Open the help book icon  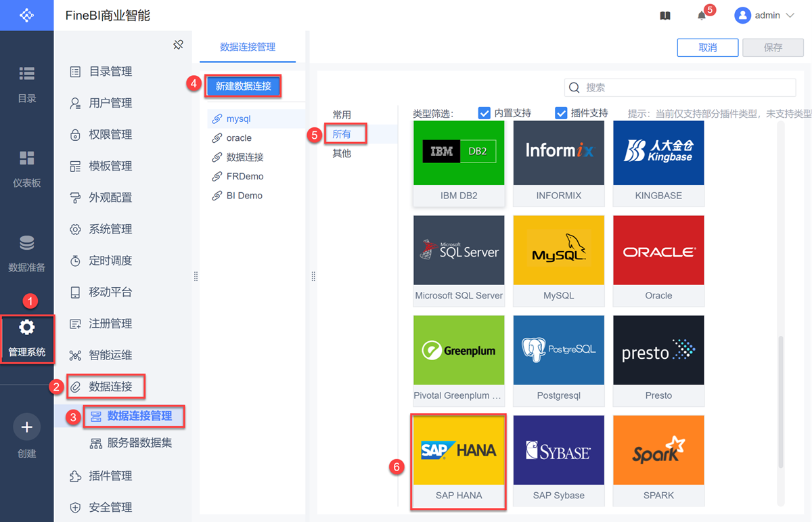coord(665,16)
